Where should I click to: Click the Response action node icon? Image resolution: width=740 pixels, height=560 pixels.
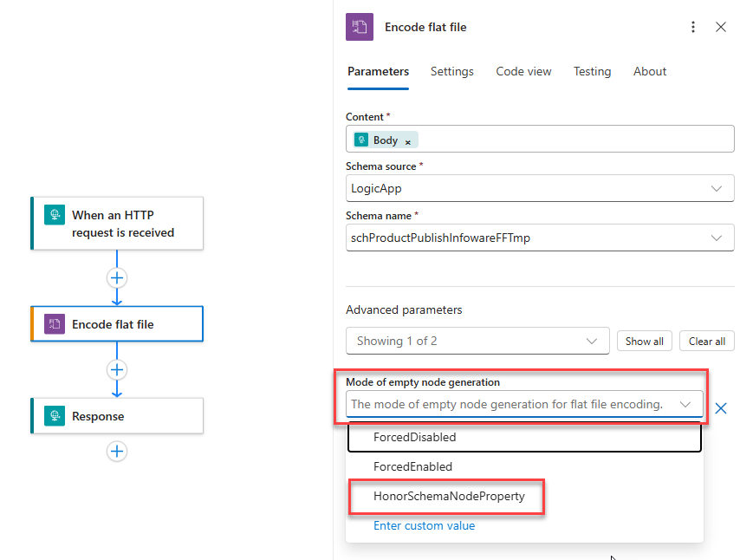pyautogui.click(x=55, y=416)
